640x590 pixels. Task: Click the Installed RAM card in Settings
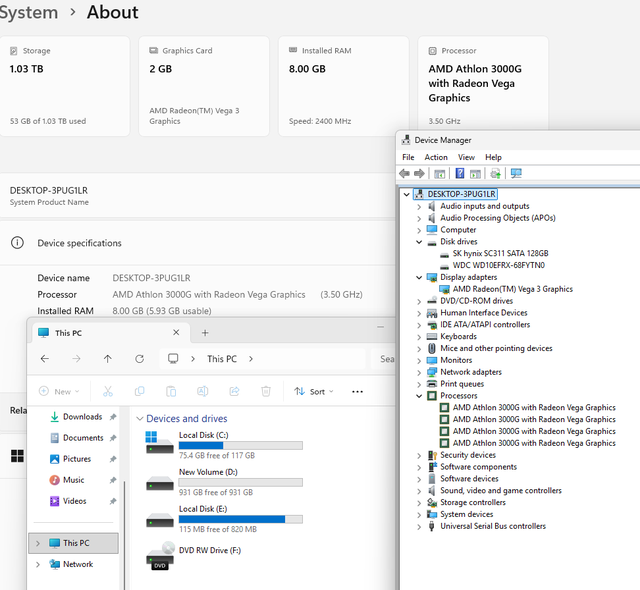point(344,86)
